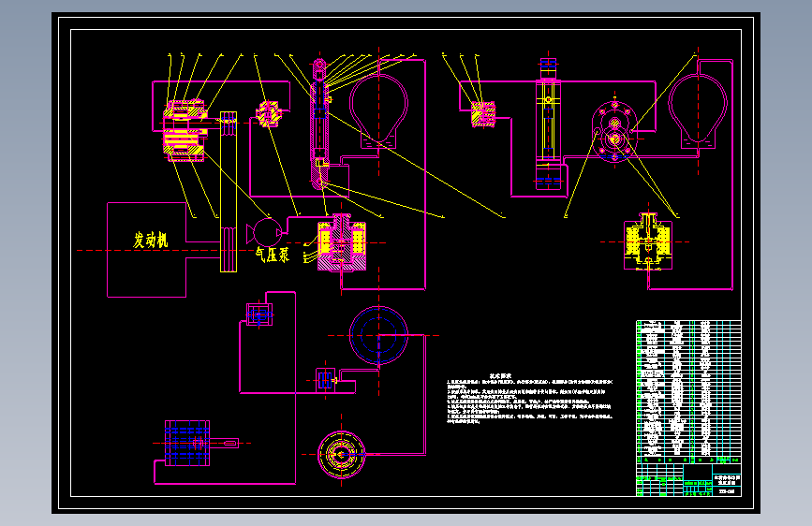
Task: Click the 技术要求 technical requirements heading
Action: click(x=500, y=376)
